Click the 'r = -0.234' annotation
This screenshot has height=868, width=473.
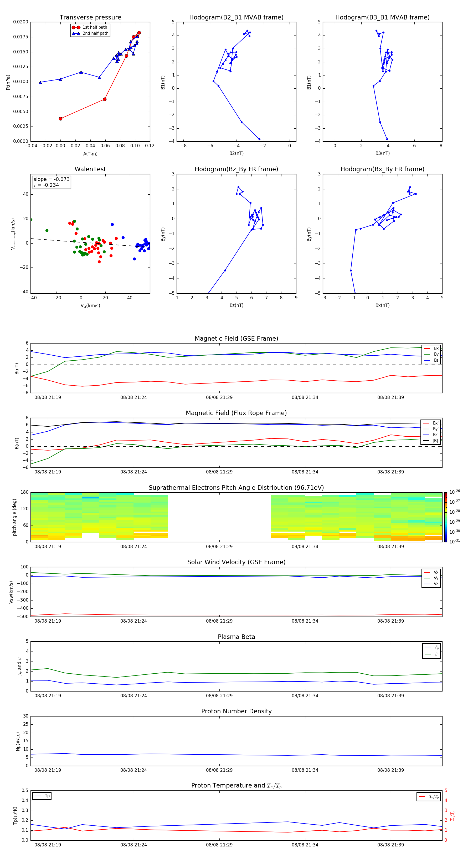tap(47, 185)
